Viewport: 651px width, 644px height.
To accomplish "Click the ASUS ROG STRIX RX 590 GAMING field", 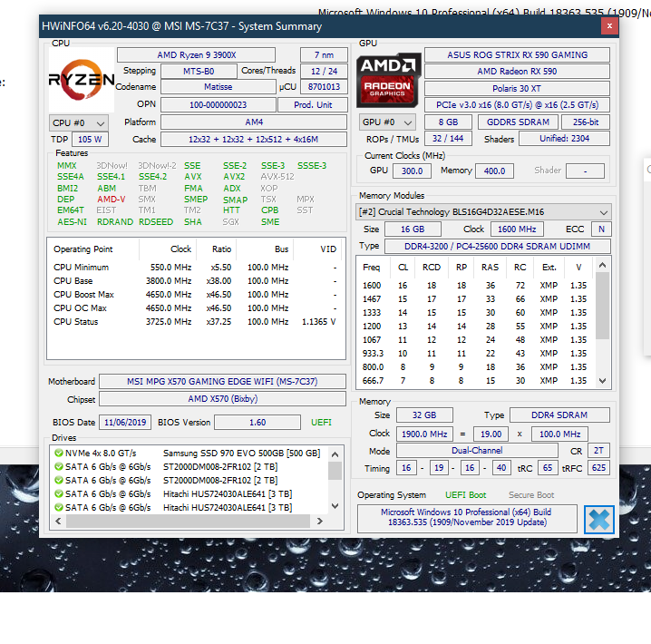I will coord(517,54).
